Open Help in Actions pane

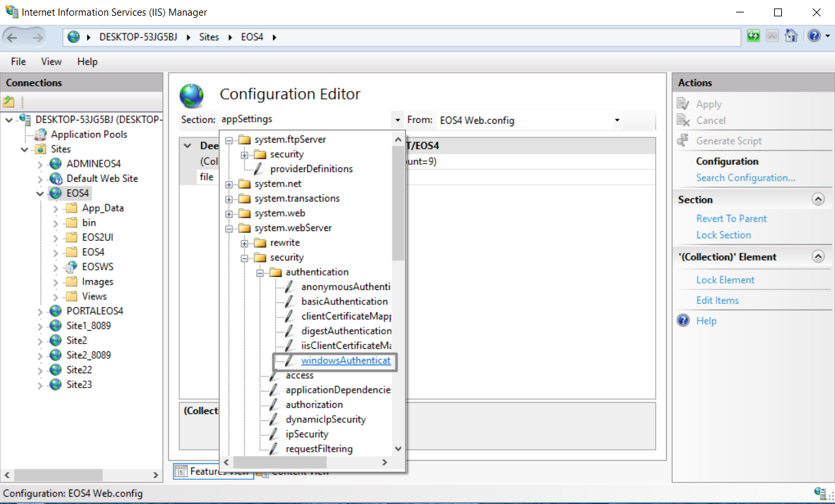click(x=707, y=321)
